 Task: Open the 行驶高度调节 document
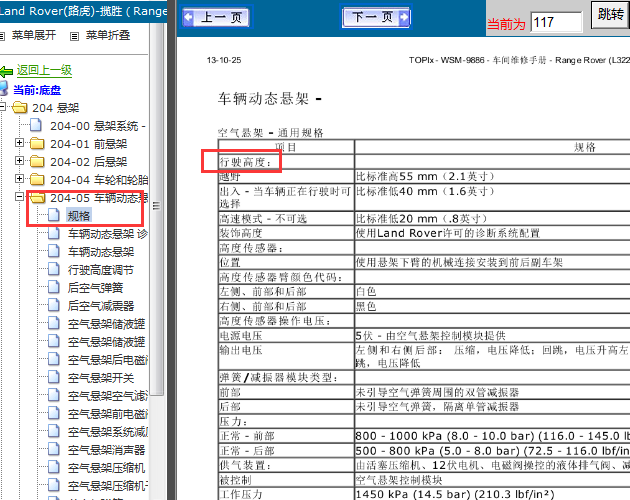click(100, 270)
